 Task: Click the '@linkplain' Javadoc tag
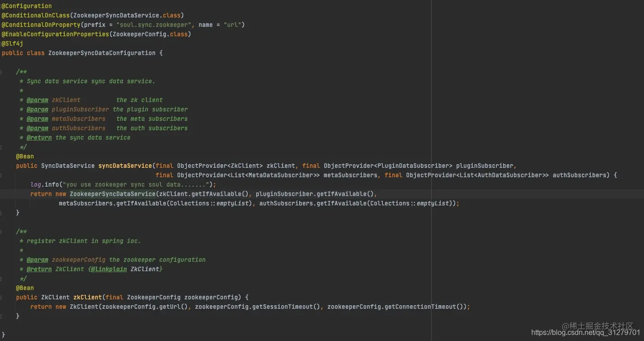[109, 269]
